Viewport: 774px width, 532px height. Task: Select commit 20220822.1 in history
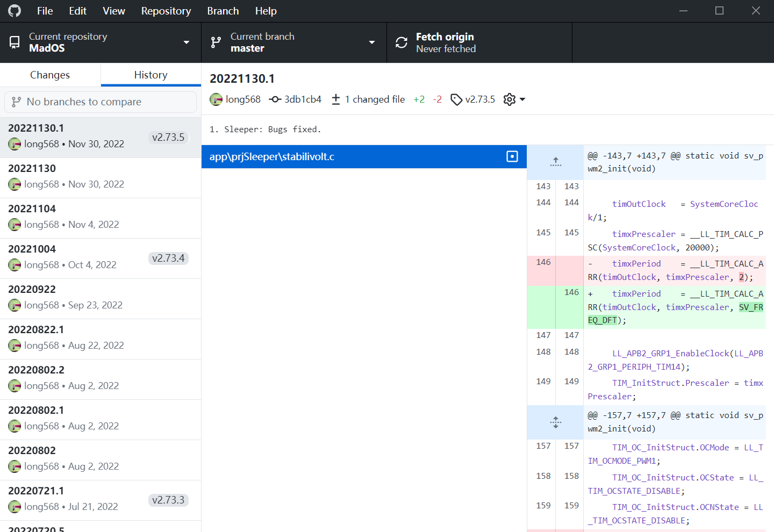pos(101,339)
